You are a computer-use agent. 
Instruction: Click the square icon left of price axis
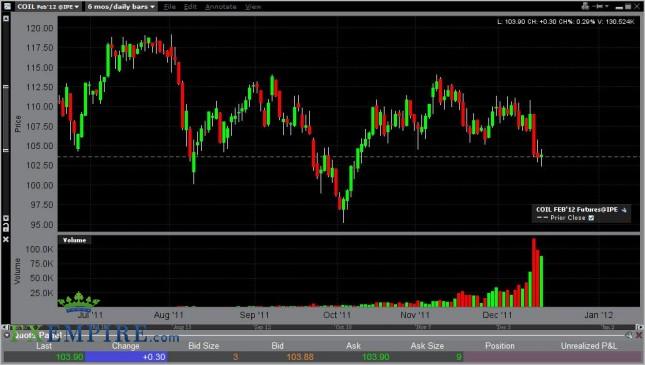(6, 19)
